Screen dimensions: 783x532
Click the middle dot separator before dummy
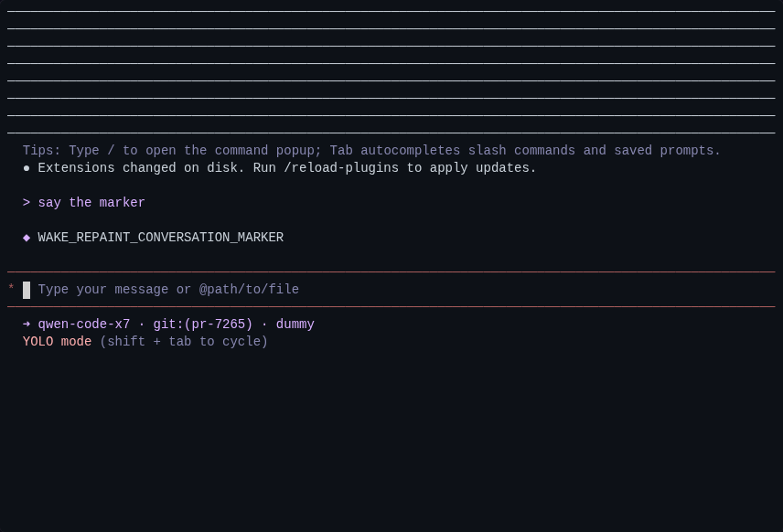click(x=264, y=325)
